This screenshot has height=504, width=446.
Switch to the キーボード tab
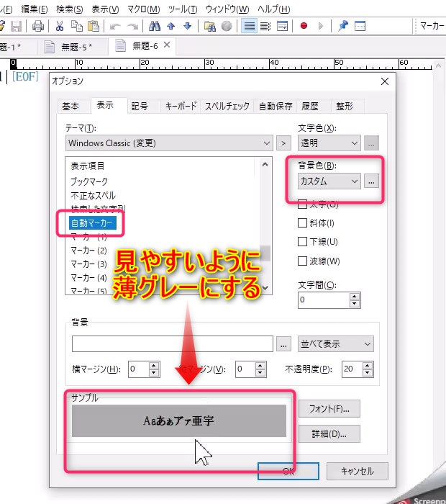(x=181, y=106)
